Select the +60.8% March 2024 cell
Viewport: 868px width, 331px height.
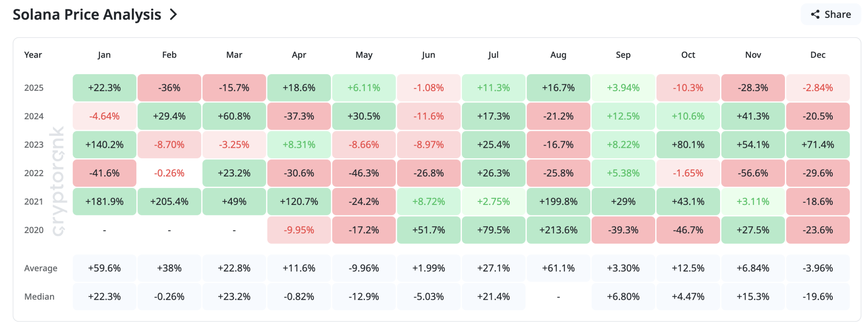(x=234, y=116)
